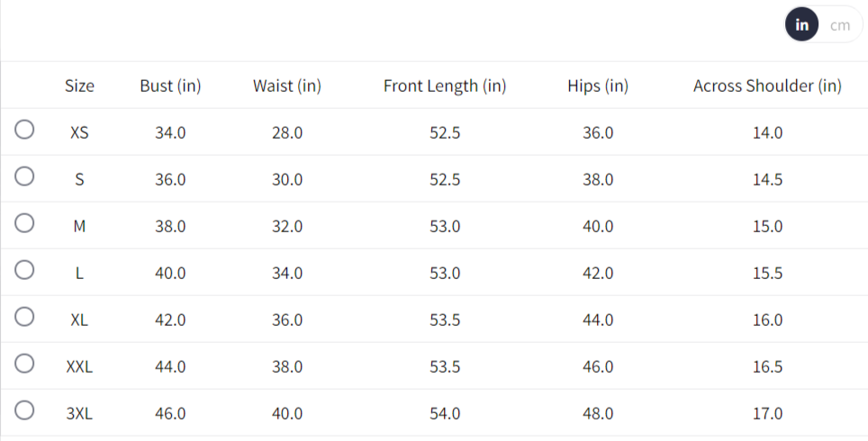
Task: Click the 38.0 bust value for M
Action: pos(170,226)
